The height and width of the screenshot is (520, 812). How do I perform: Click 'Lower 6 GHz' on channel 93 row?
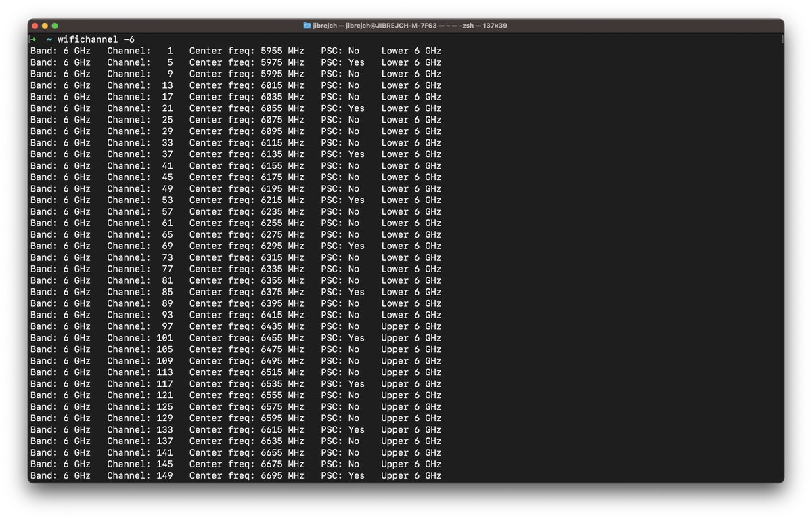point(411,316)
